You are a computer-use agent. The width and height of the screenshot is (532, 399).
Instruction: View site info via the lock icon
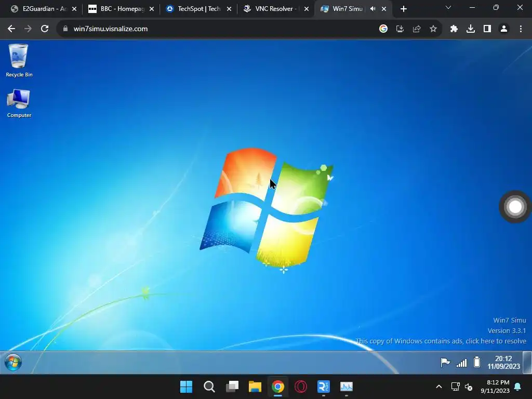click(65, 29)
